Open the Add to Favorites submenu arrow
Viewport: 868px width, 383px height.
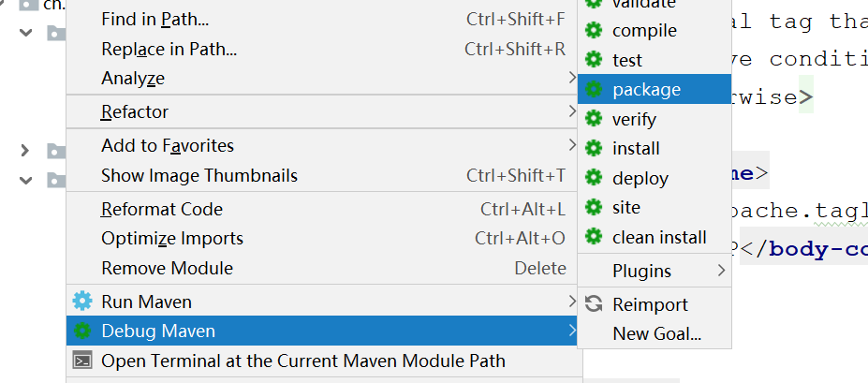[572, 145]
